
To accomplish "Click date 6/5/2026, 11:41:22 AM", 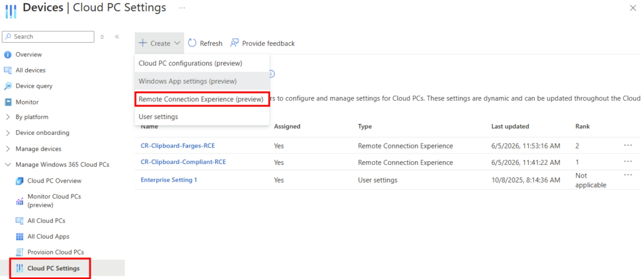I will [526, 163].
